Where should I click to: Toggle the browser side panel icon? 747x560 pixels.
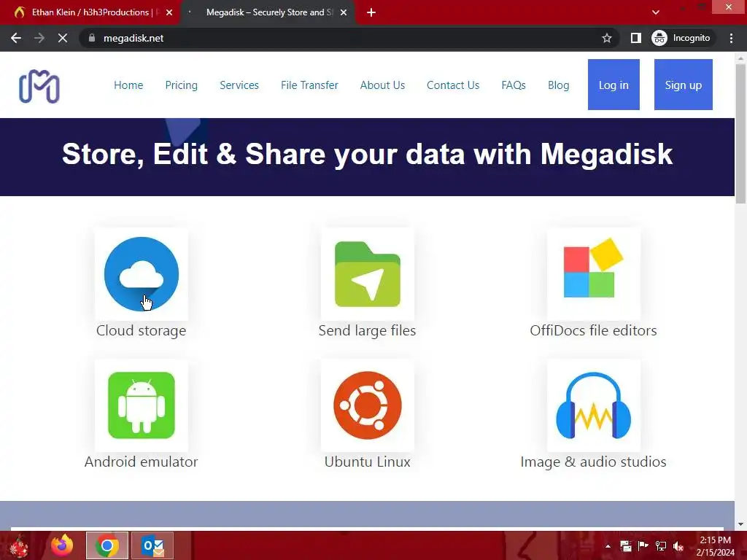[635, 38]
